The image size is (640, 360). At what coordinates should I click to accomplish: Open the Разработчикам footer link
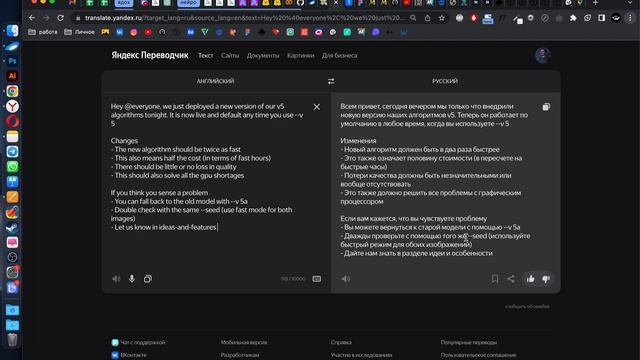point(240,355)
